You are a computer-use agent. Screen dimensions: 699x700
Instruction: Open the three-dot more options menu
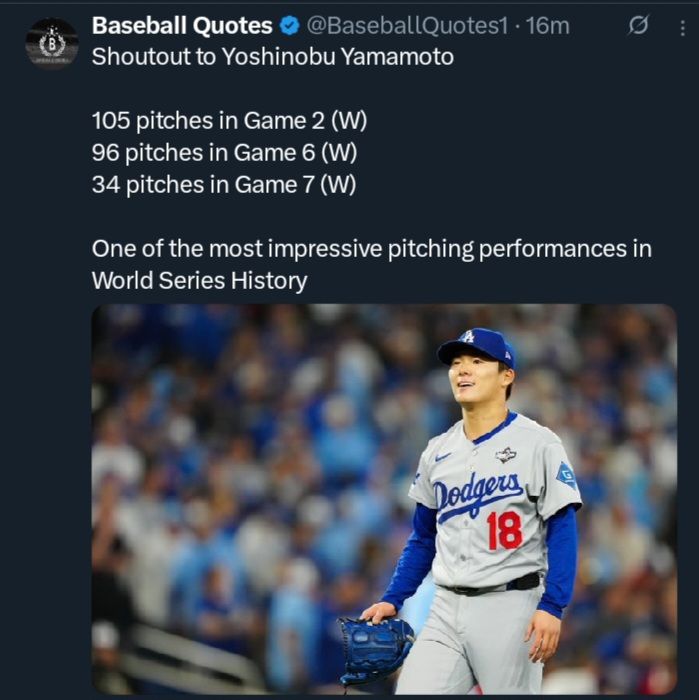pyautogui.click(x=681, y=27)
